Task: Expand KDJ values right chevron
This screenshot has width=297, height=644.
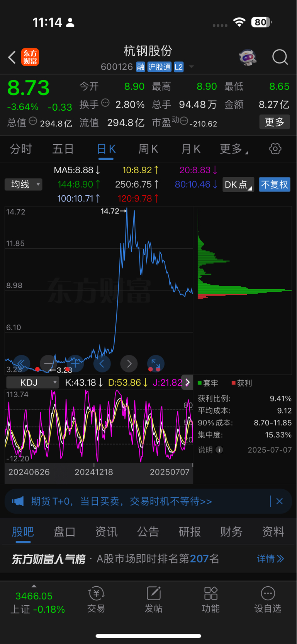Action: 187,383
